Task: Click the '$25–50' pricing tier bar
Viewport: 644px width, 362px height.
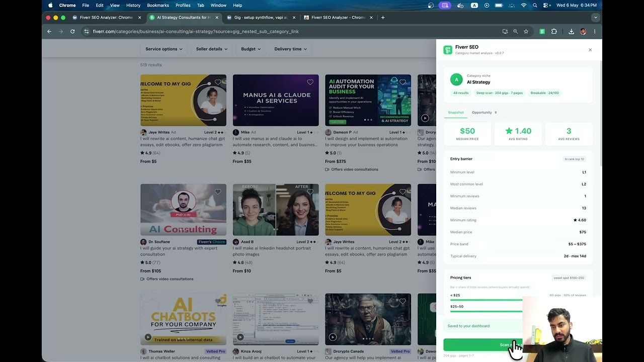Action: click(486, 312)
